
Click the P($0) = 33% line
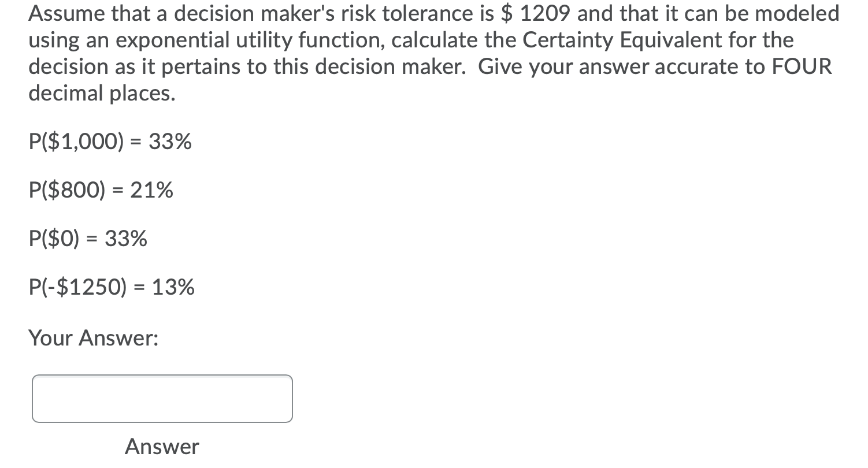(87, 238)
